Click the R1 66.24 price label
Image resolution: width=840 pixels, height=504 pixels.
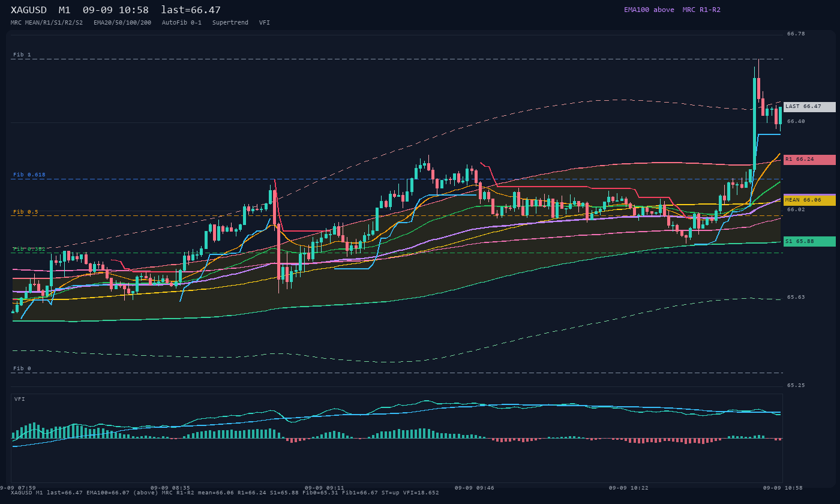click(x=809, y=160)
